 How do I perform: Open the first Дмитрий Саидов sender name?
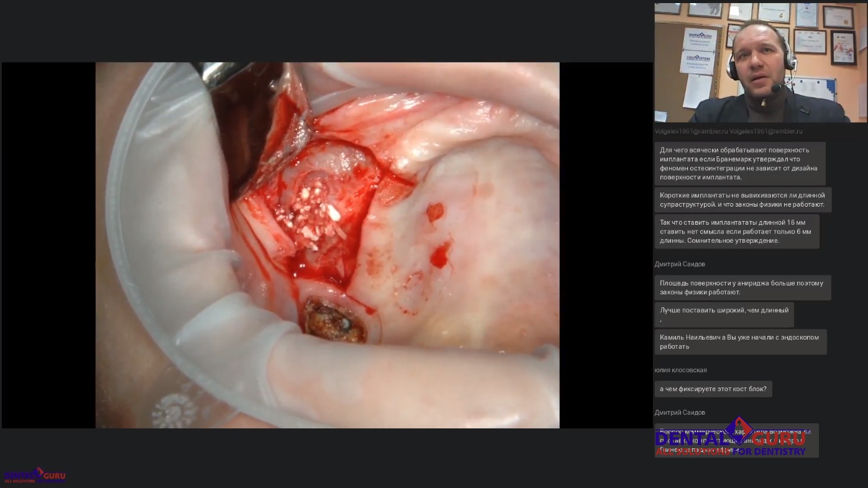coord(680,264)
